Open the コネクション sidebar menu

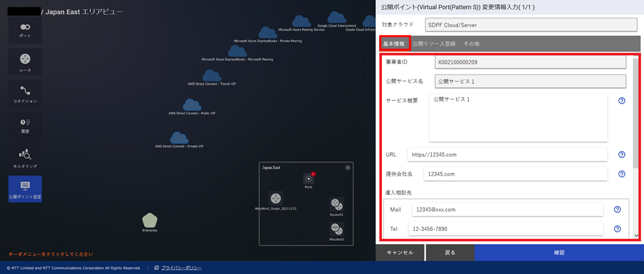coord(25,94)
